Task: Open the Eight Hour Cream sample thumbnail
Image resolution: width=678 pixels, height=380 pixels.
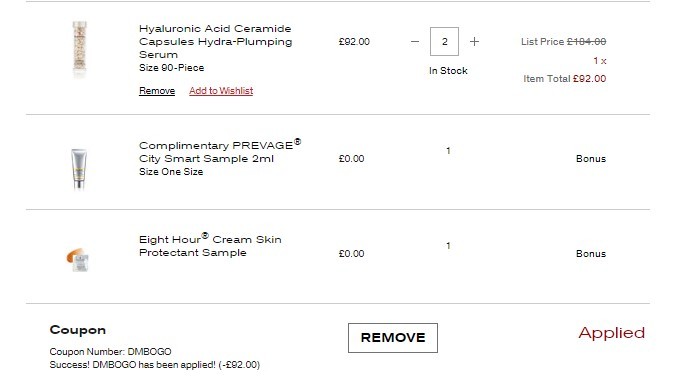Action: [78, 259]
